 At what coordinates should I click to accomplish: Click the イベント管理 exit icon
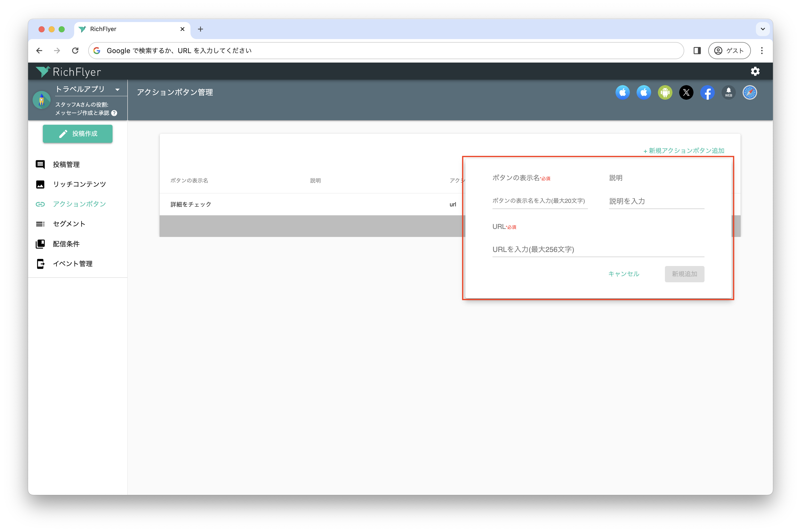[40, 264]
